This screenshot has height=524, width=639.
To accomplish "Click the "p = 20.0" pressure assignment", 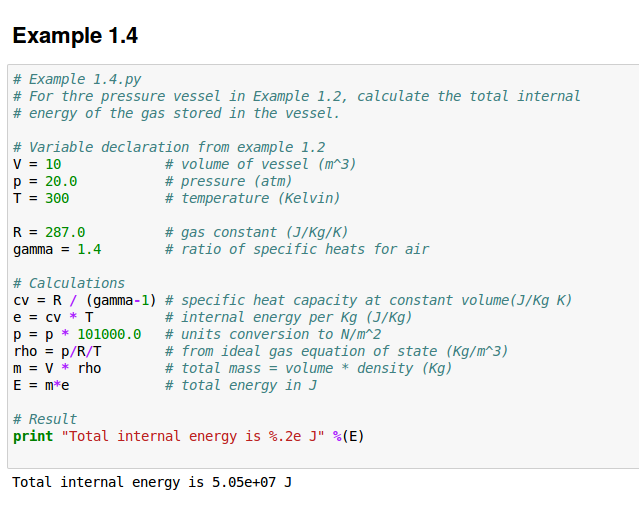I will click(45, 181).
